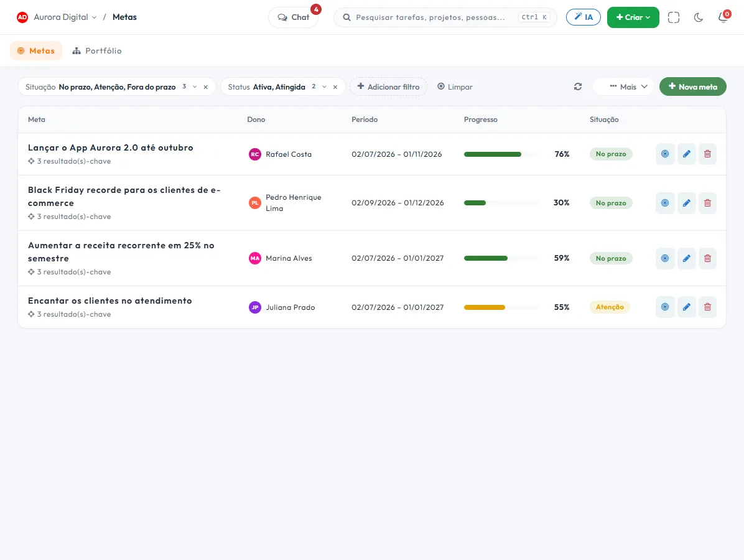Click No prazo badge for Rafael Costa row
This screenshot has height=560, width=744.
click(x=611, y=154)
